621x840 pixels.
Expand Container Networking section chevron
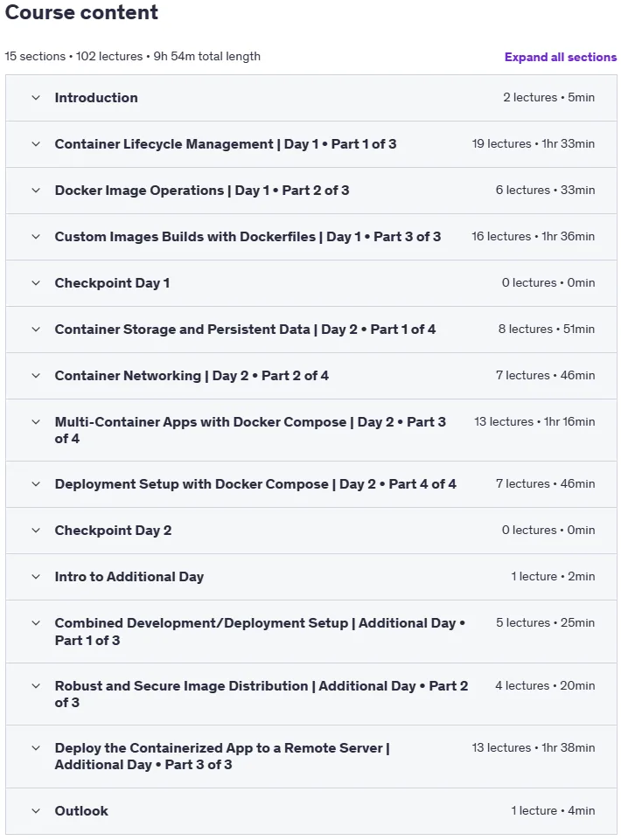click(36, 376)
